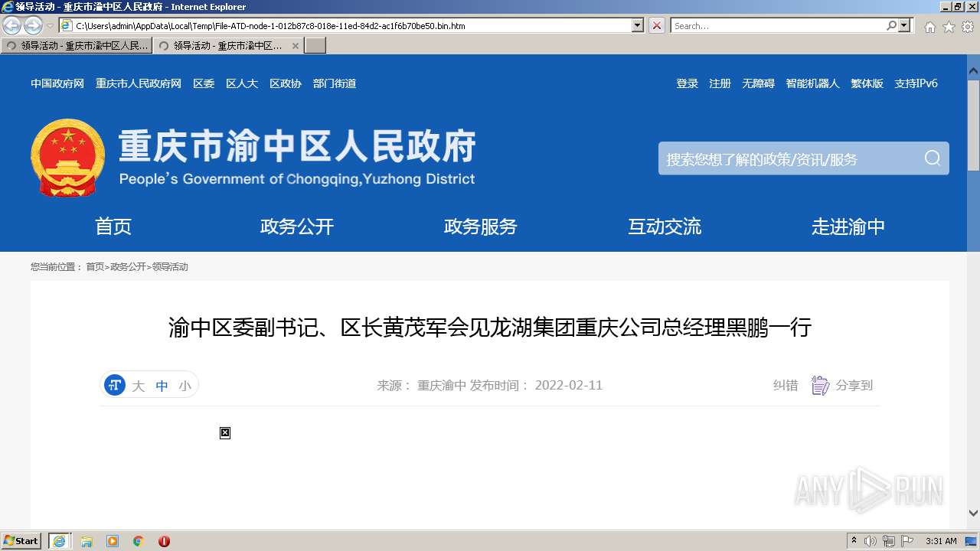The width and height of the screenshot is (980, 551).
Task: Click the IE back navigation button
Action: click(12, 26)
